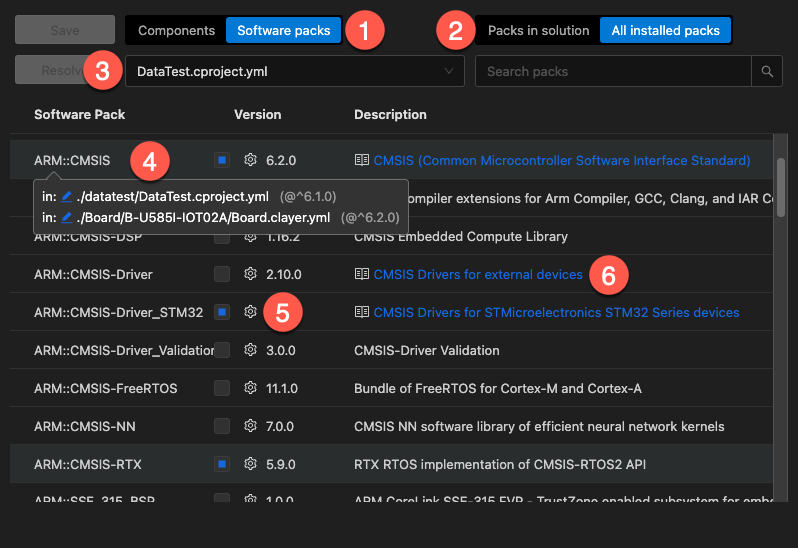Uncheck the ARM::CMSIS pack checkbox
The width and height of the screenshot is (798, 548).
tap(222, 160)
